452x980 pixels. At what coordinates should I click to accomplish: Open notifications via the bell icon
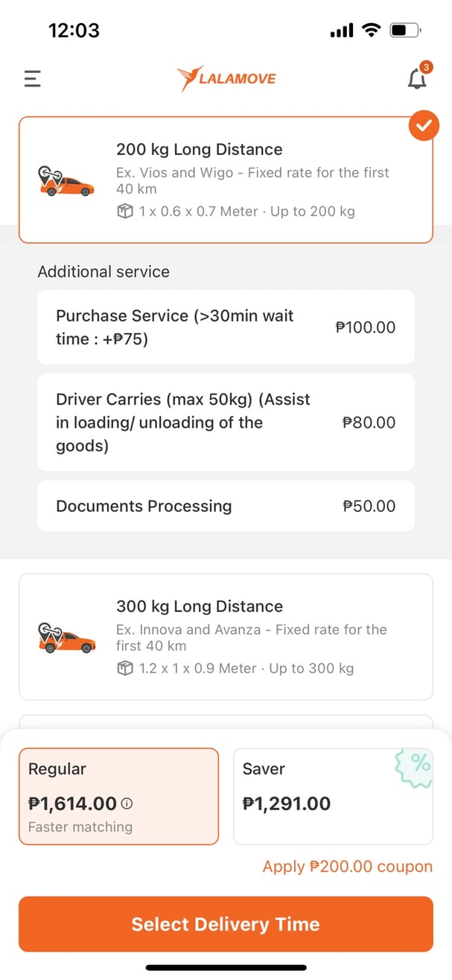pyautogui.click(x=417, y=78)
